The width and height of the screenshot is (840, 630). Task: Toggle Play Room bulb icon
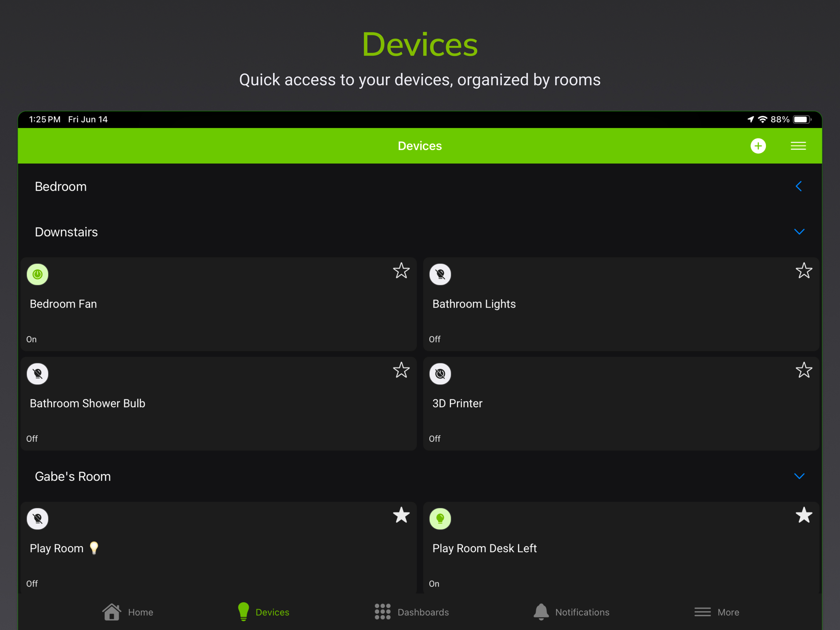click(x=38, y=519)
